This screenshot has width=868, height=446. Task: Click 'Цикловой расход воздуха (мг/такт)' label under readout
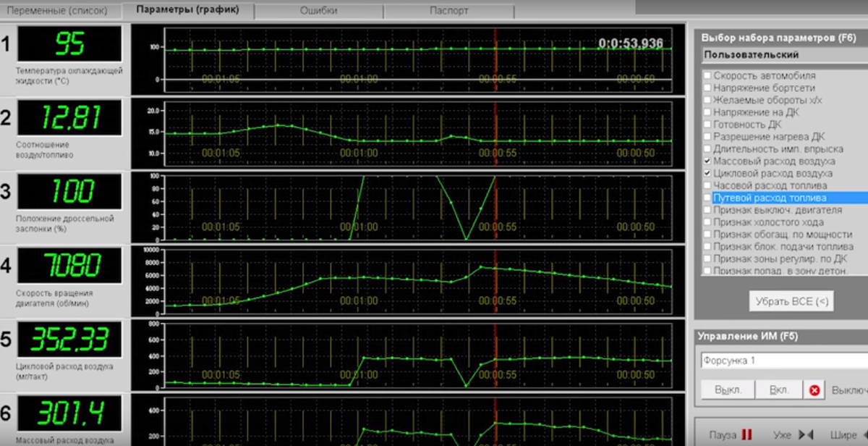pos(64,371)
